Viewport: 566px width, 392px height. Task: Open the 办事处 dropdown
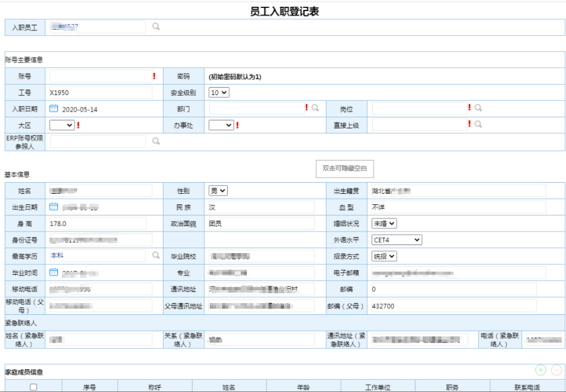pyautogui.click(x=222, y=125)
